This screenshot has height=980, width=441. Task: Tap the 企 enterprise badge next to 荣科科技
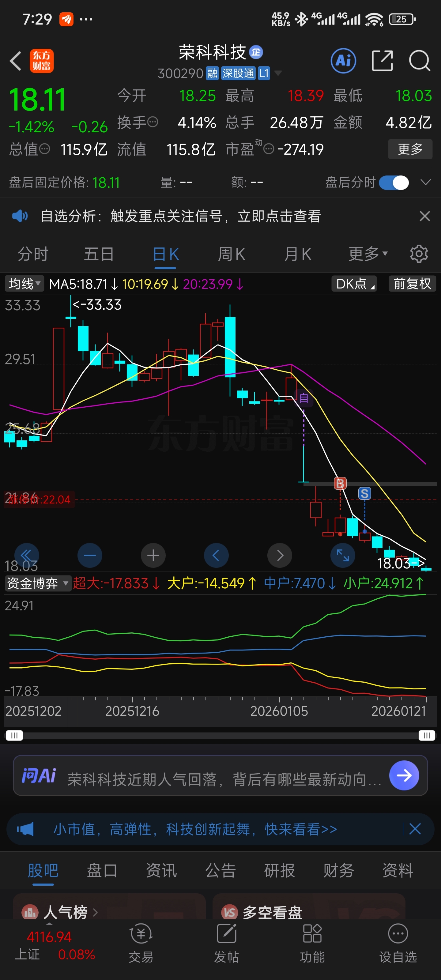pyautogui.click(x=256, y=52)
